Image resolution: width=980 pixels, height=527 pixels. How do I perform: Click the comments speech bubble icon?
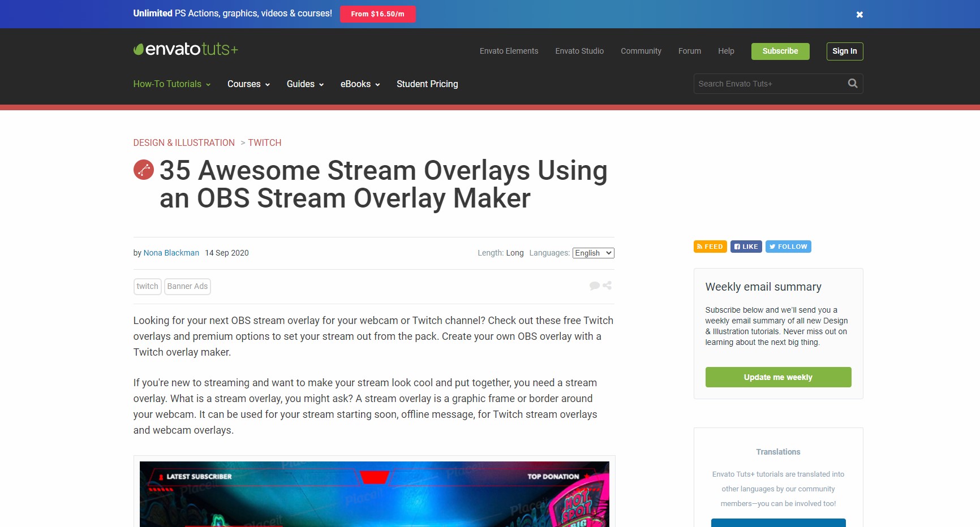[594, 286]
